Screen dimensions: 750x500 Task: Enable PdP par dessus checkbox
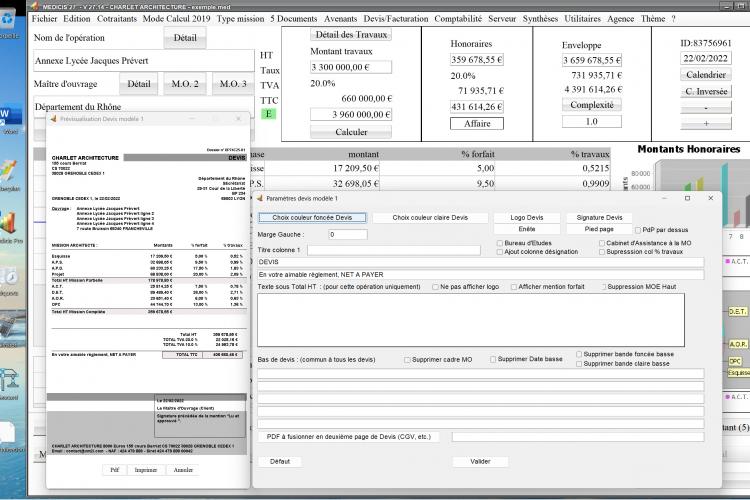(638, 230)
